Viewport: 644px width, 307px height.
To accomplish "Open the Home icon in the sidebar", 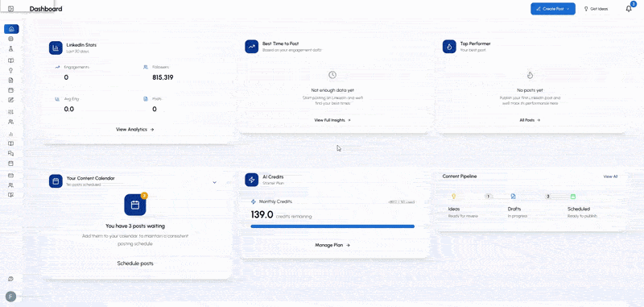I will (11, 29).
